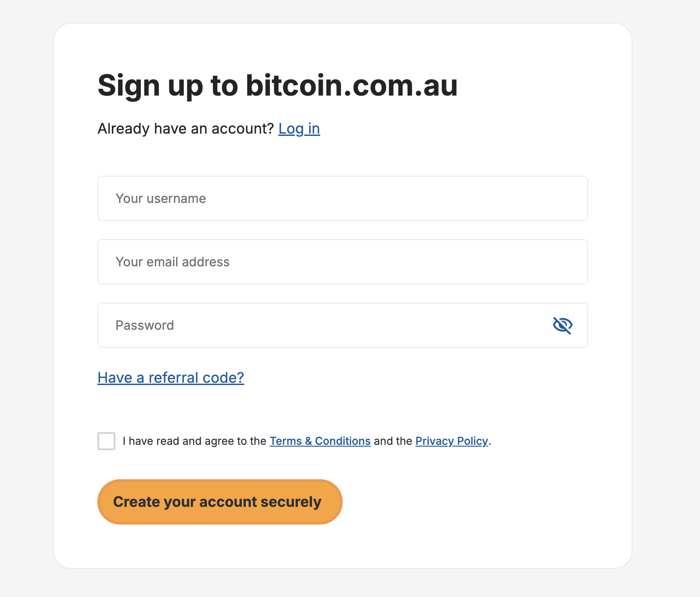Tick the terms agreement checkbox
This screenshot has height=597, width=700.
[106, 441]
